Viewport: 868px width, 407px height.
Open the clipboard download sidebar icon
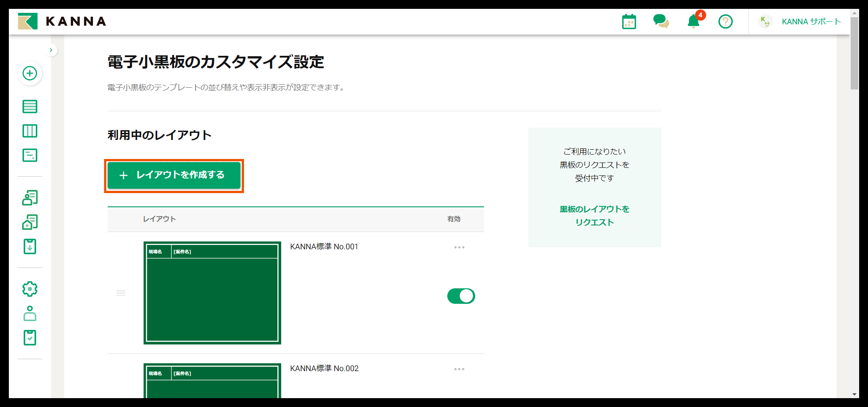30,246
